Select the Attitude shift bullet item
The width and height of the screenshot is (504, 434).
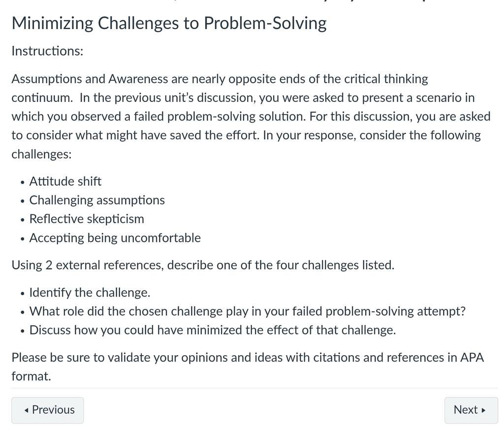click(65, 181)
